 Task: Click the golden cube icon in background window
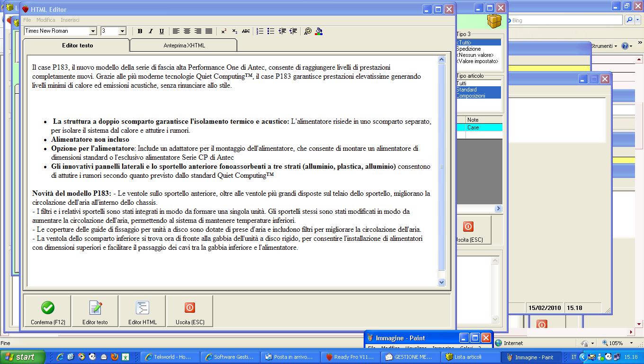coord(494,21)
